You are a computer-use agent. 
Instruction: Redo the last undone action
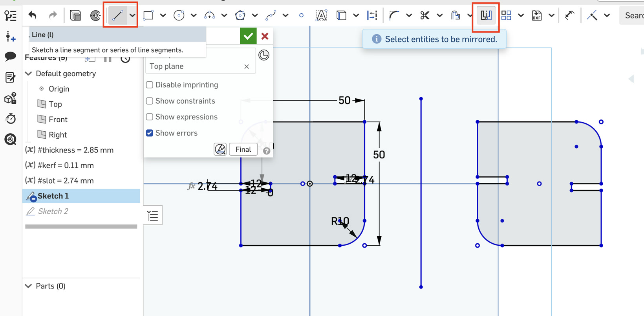[x=53, y=15]
